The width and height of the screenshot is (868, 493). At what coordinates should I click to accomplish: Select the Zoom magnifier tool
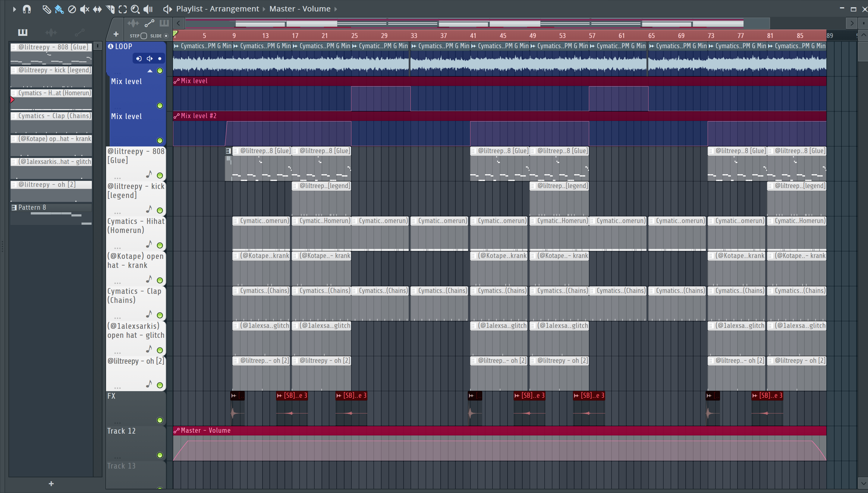point(135,9)
